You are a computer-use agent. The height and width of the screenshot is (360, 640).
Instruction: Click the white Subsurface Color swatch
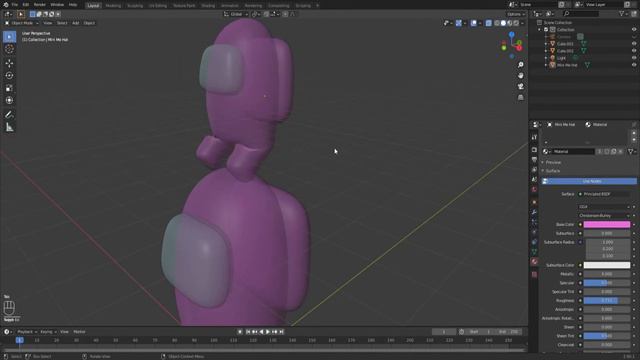(x=607, y=265)
